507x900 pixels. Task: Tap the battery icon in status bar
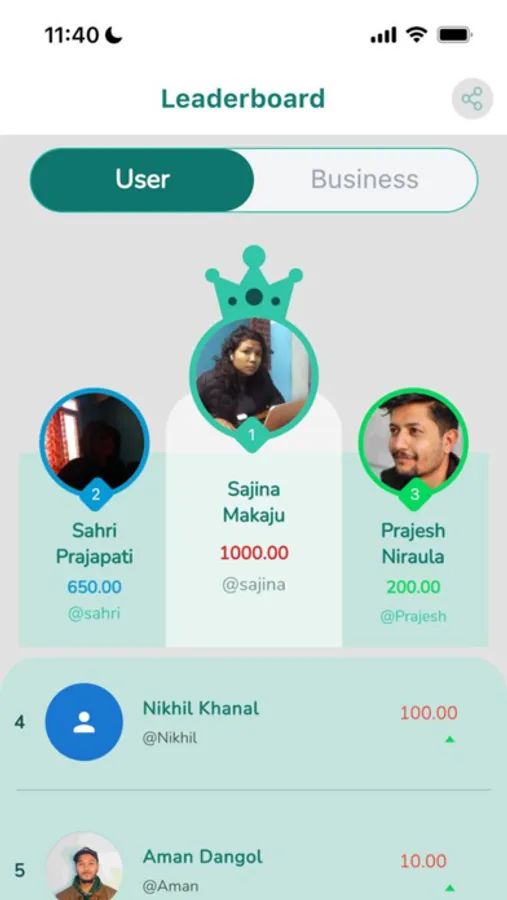point(454,36)
